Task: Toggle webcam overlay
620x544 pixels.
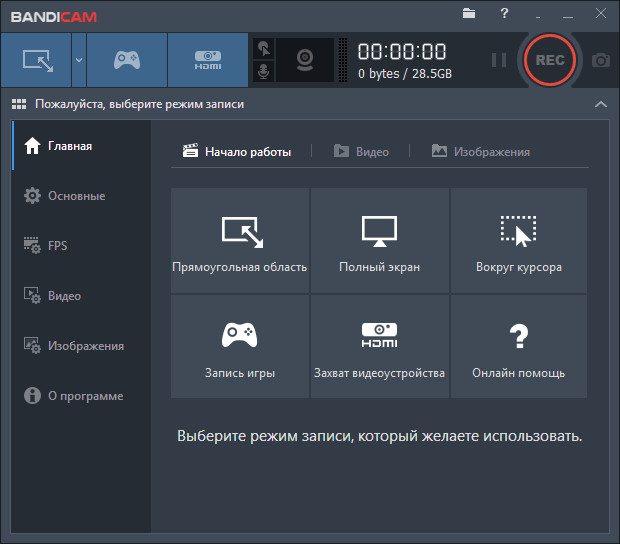Action: pyautogui.click(x=304, y=60)
